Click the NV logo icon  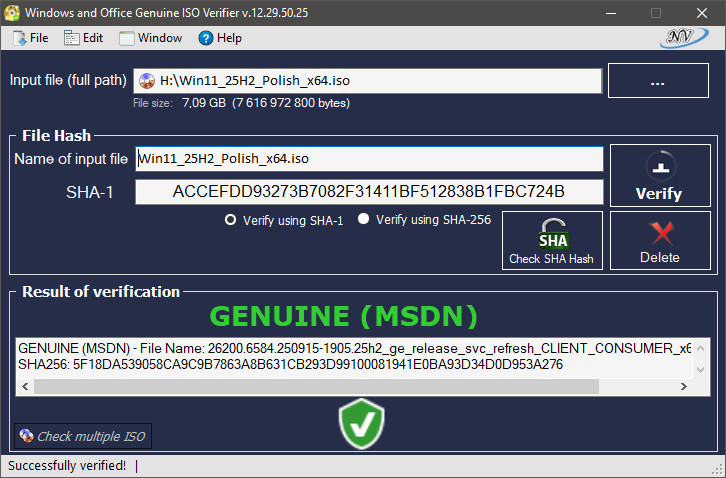click(x=684, y=38)
